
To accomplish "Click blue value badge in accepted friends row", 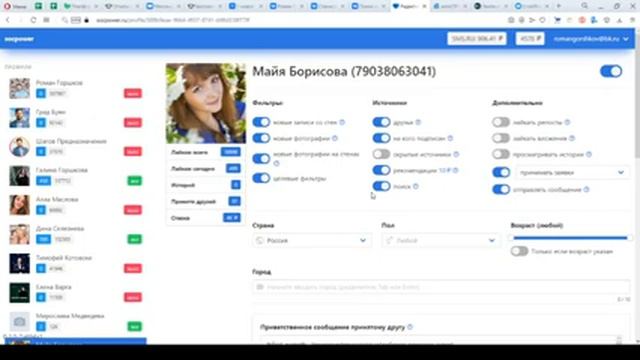I will tap(234, 201).
